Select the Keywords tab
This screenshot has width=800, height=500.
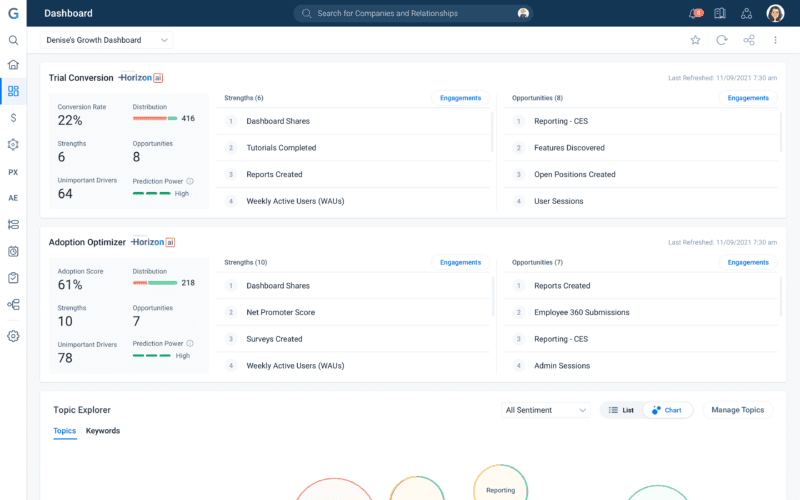tap(103, 431)
